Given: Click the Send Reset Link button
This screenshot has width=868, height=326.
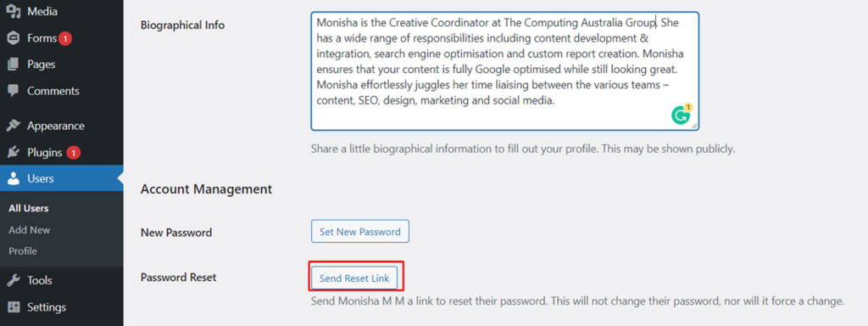Looking at the screenshot, I should pyautogui.click(x=354, y=278).
